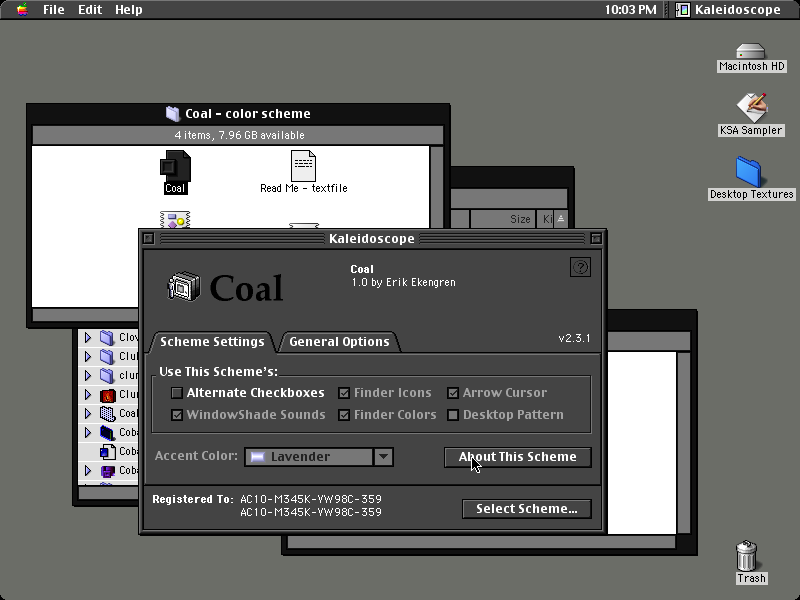
Task: Click the '4 items, 7.96 GB available' status text
Action: [239, 135]
